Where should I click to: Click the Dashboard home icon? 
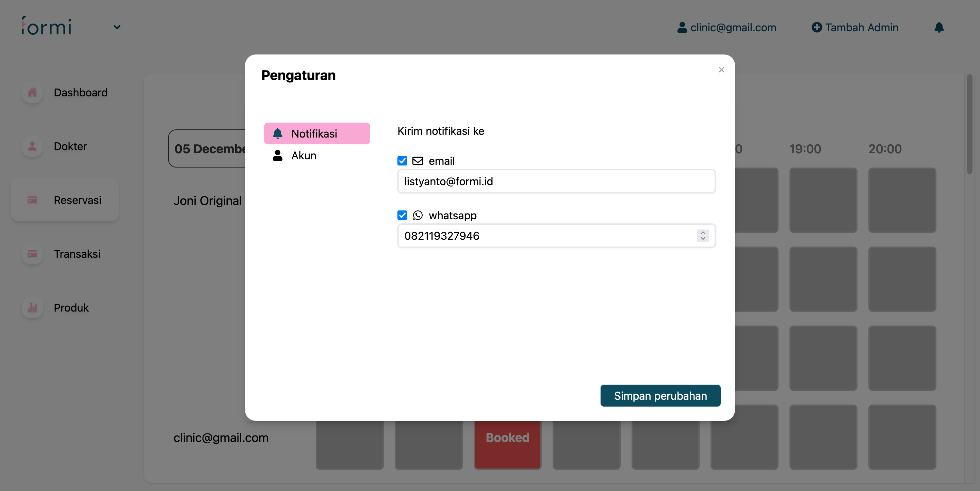pos(32,93)
